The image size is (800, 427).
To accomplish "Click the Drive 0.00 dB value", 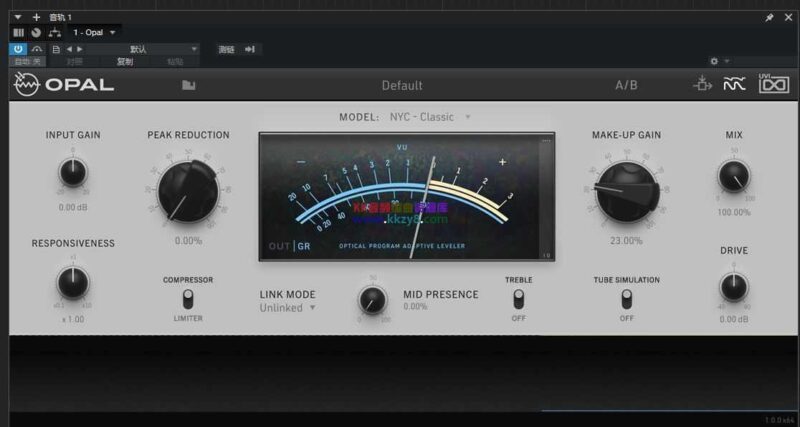I will 734,319.
